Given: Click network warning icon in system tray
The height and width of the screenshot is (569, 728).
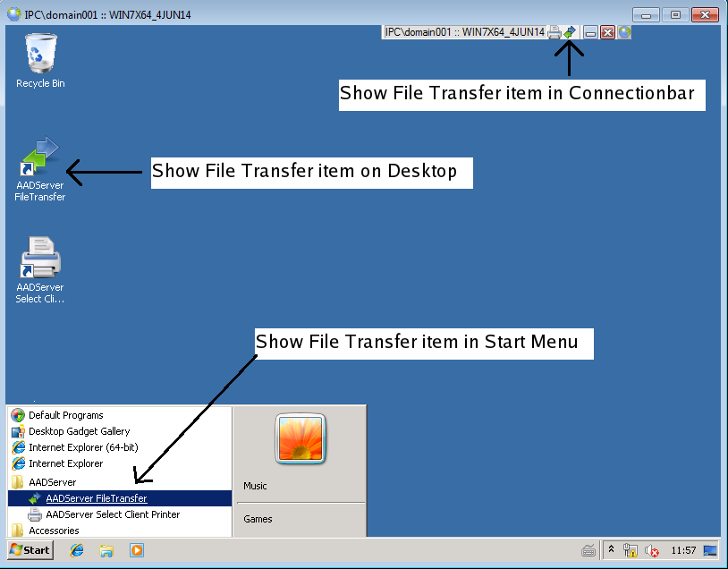Looking at the screenshot, I should (x=631, y=550).
